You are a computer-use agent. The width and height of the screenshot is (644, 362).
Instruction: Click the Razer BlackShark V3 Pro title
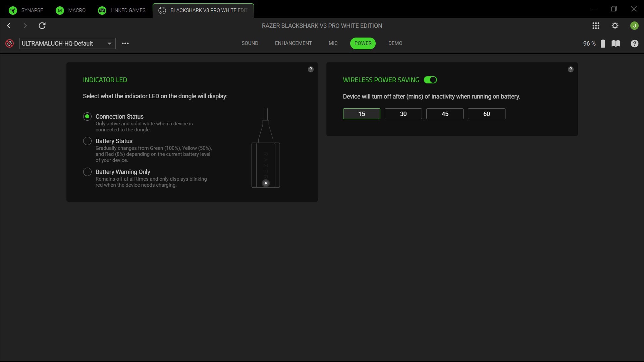(322, 26)
